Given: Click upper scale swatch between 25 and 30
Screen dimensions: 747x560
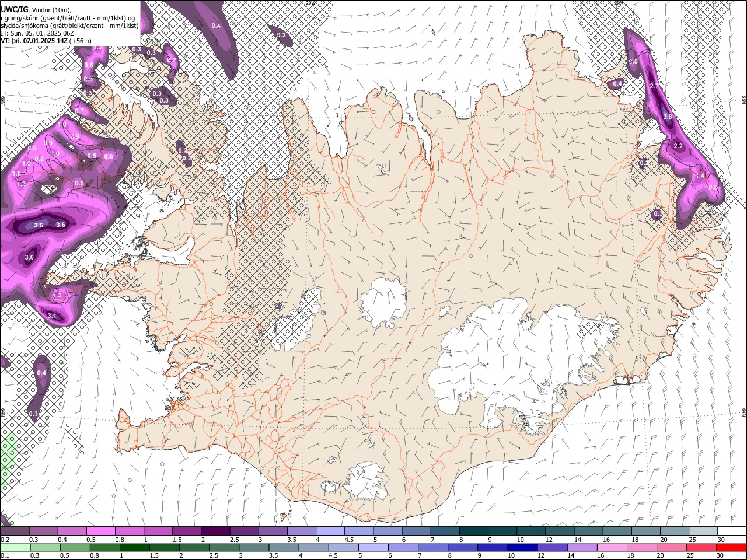Looking at the screenshot, I should 703,531.
